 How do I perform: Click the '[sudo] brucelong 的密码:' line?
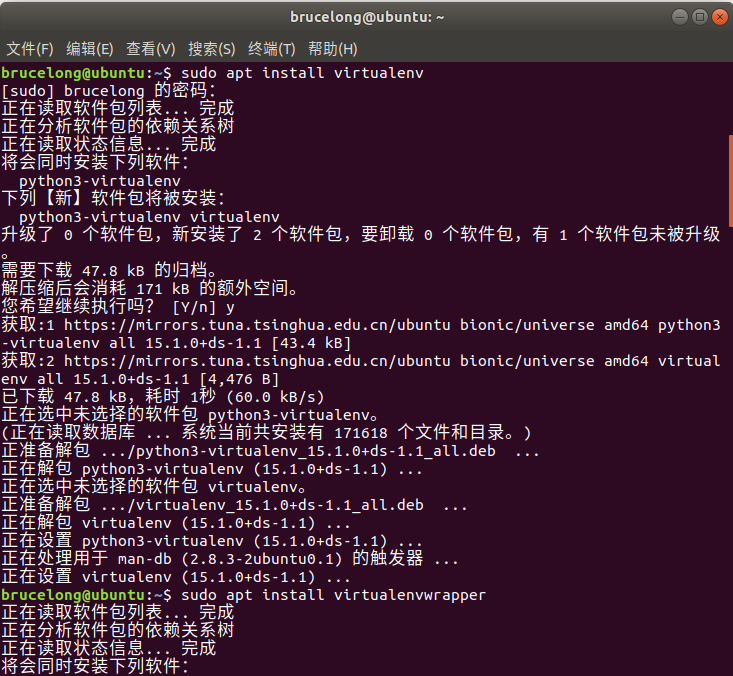click(x=108, y=91)
